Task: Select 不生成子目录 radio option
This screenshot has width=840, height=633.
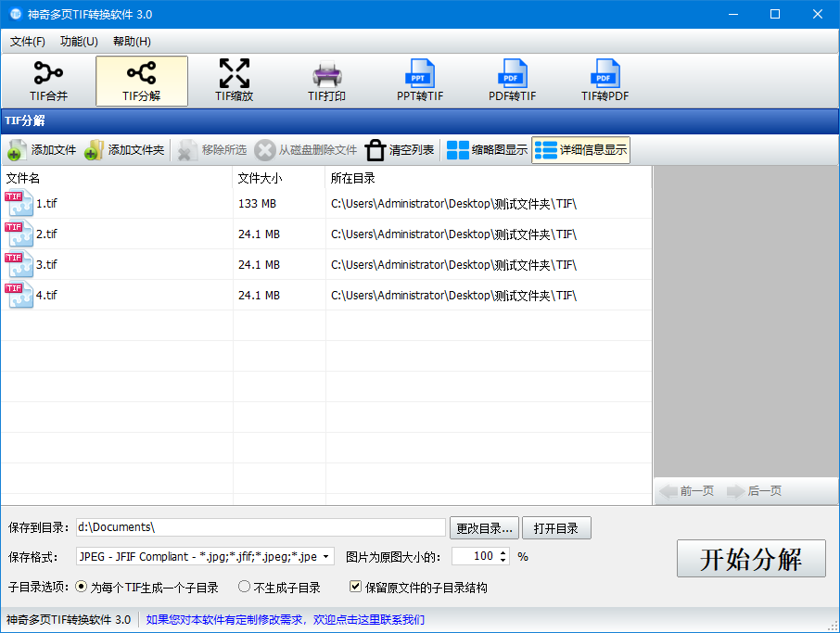Action: (x=279, y=588)
